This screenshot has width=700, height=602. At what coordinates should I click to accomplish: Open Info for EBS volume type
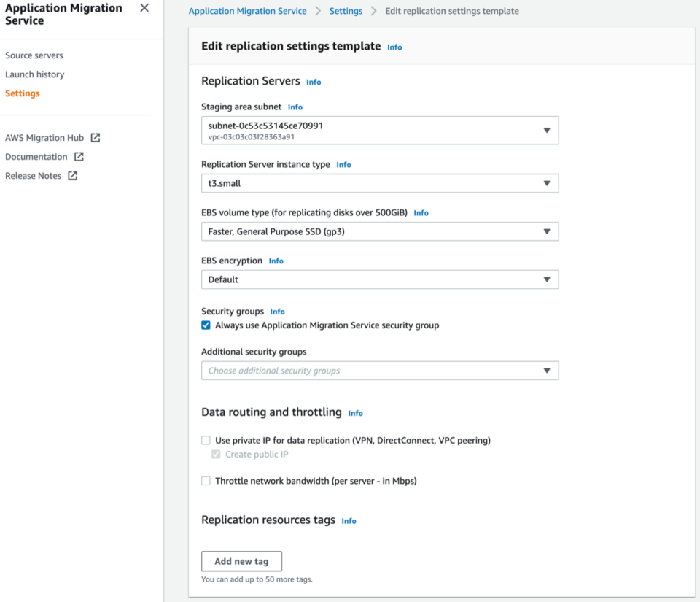click(x=421, y=213)
